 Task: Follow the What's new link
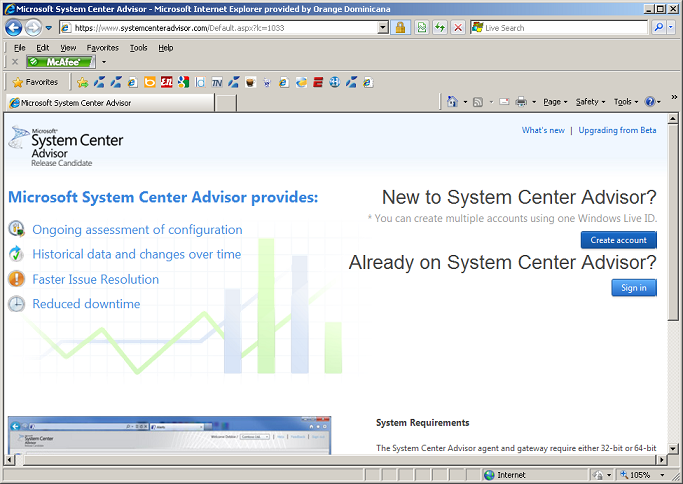(543, 130)
